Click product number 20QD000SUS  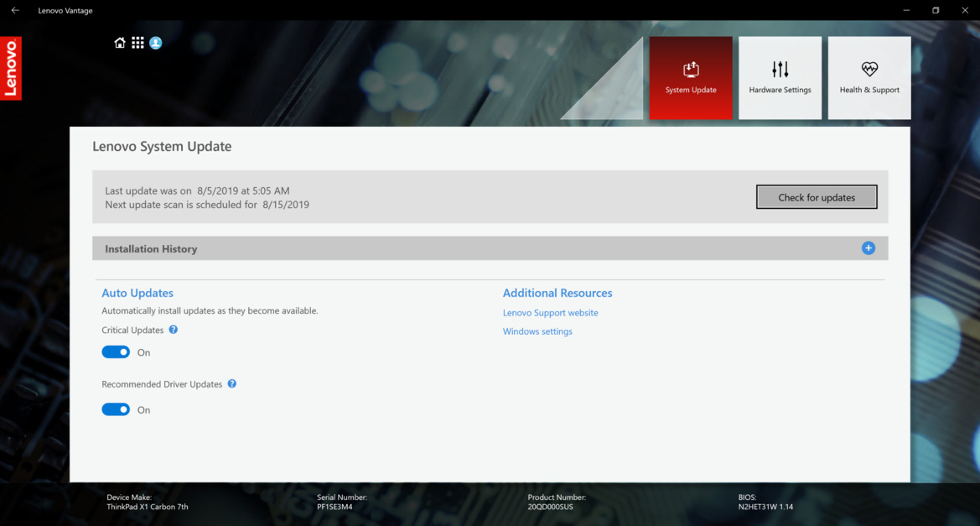(x=550, y=508)
